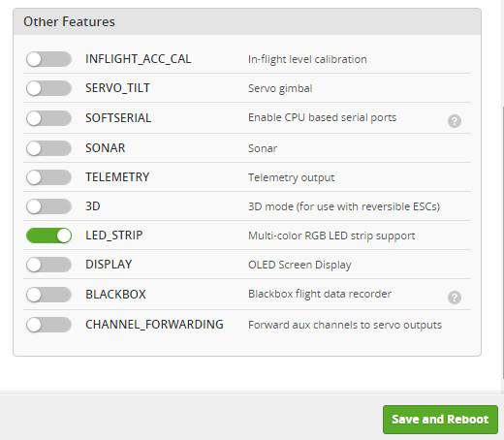Enable the TELEMETRY output toggle
This screenshot has height=440, width=504.
click(48, 177)
